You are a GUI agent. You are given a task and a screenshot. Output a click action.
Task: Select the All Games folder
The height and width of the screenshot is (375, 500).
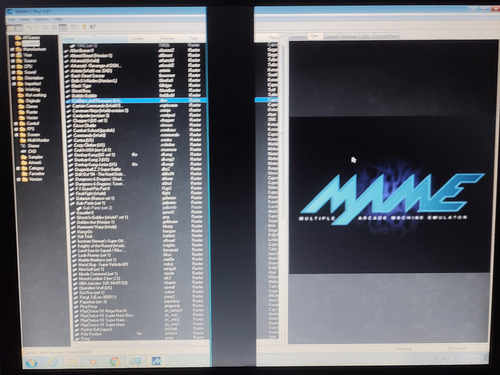[x=31, y=38]
